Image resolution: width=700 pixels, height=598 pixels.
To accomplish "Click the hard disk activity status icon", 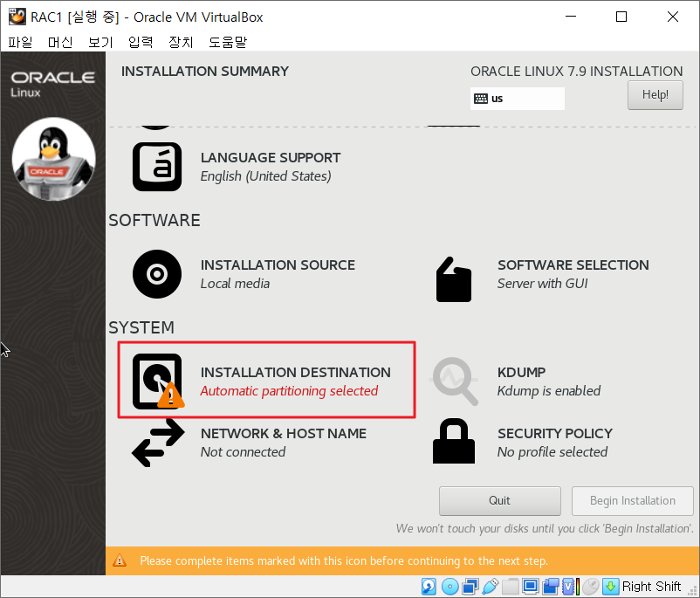I will point(429,587).
